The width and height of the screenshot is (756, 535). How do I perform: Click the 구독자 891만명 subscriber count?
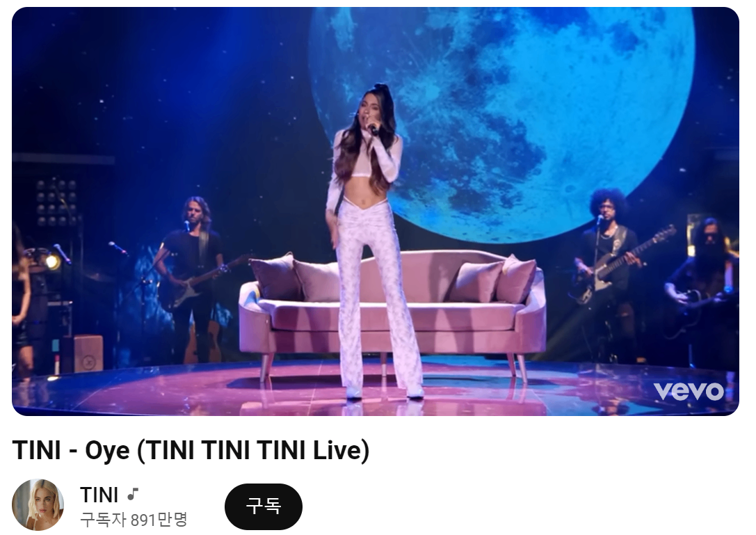click(x=134, y=520)
